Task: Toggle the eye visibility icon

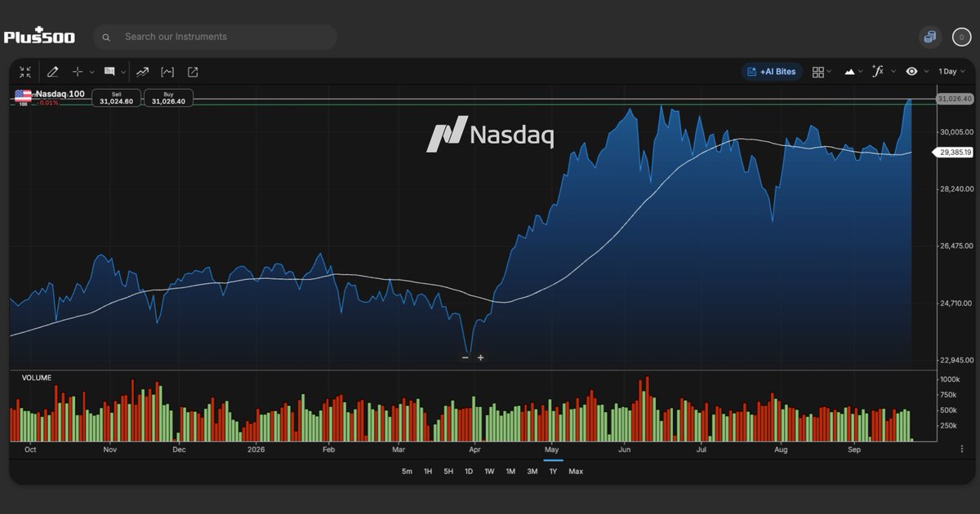Action: [912, 72]
